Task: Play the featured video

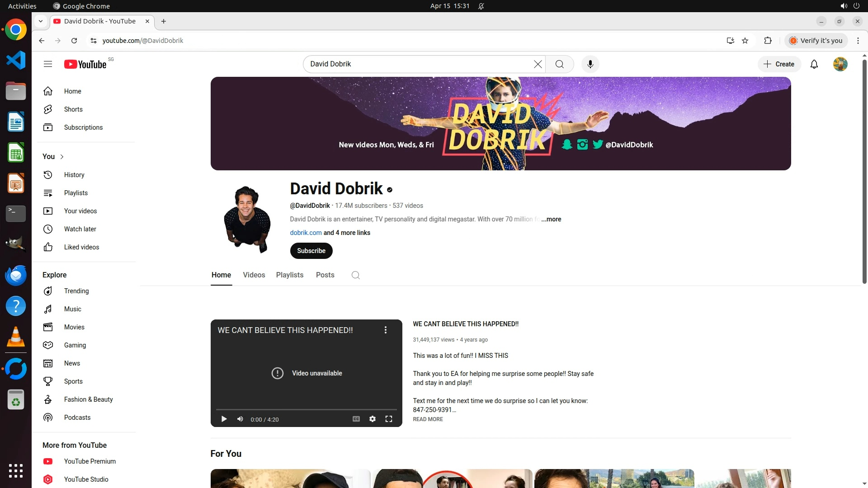Action: pyautogui.click(x=224, y=419)
